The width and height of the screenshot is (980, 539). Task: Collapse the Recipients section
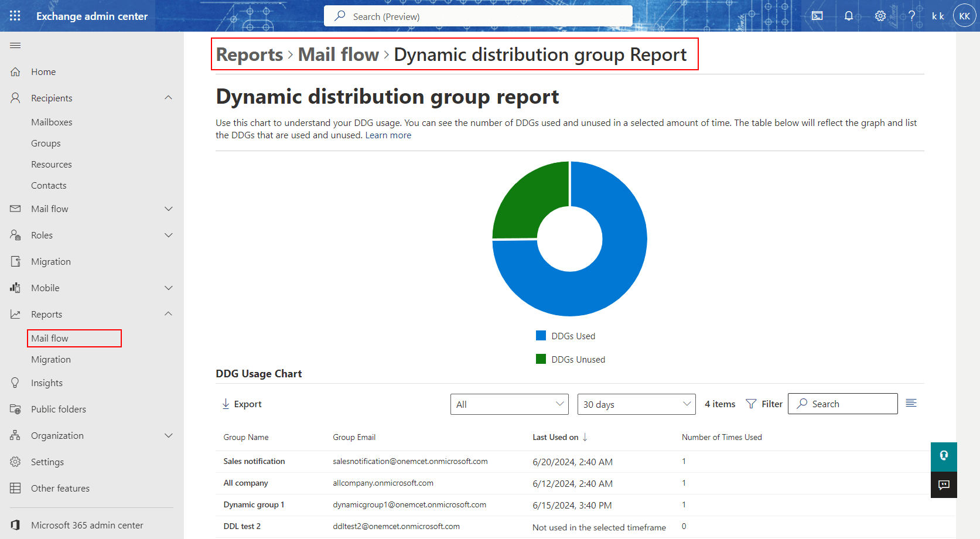pos(169,97)
